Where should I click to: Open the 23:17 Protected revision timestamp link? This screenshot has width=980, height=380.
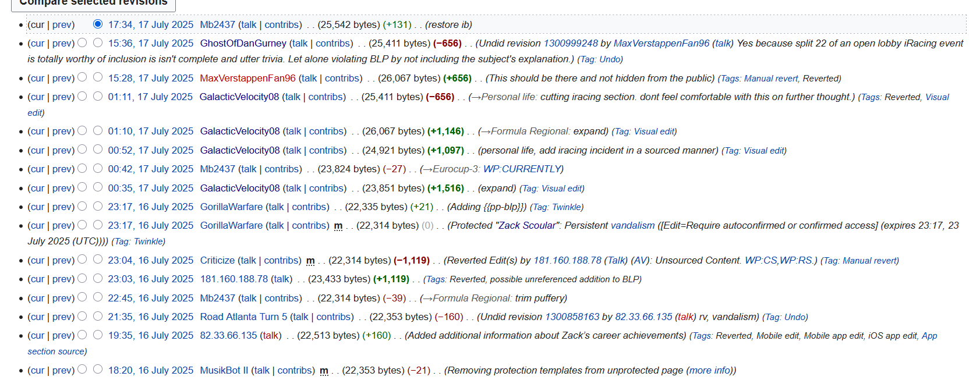click(151, 225)
